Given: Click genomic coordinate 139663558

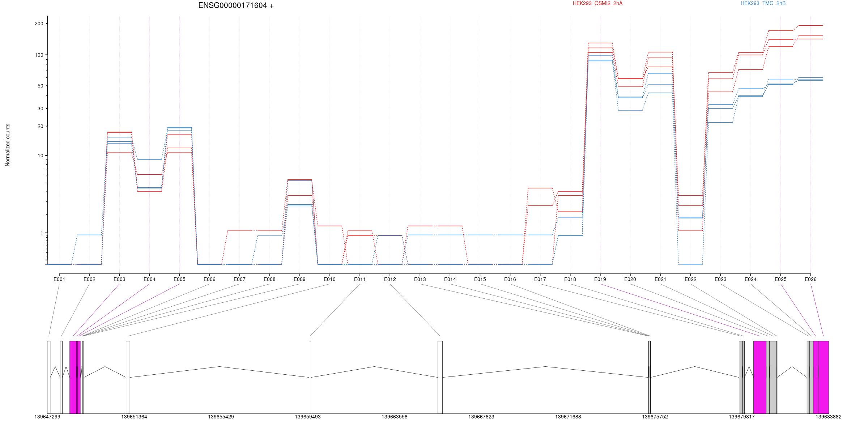Looking at the screenshot, I should 395,417.
